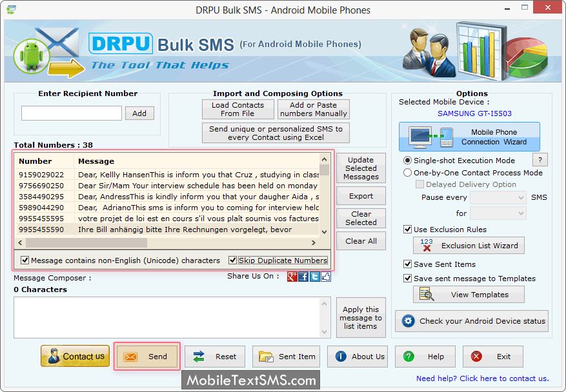Click message list horizontal scroll left arrow

(x=20, y=242)
